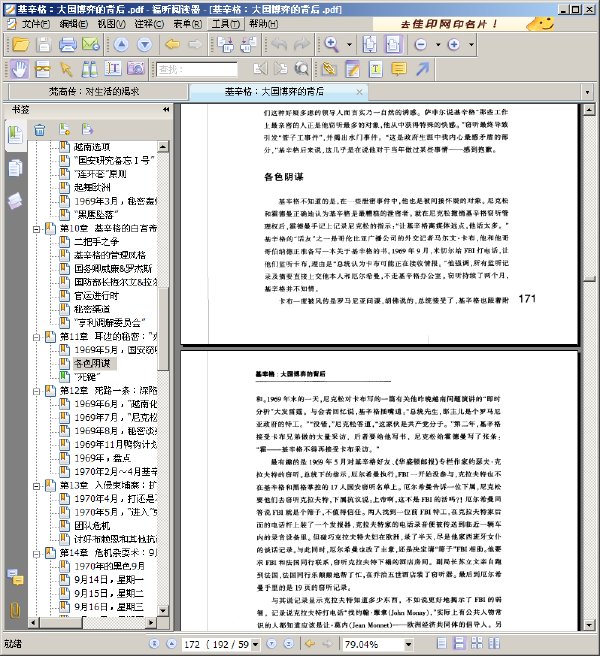The height and width of the screenshot is (656, 600).
Task: Open the Bookmarks panel icon in sidebar
Action: tap(15, 135)
